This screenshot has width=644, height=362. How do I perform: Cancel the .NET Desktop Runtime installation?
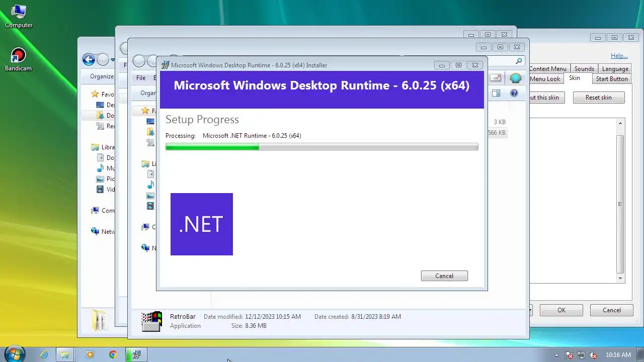[444, 276]
